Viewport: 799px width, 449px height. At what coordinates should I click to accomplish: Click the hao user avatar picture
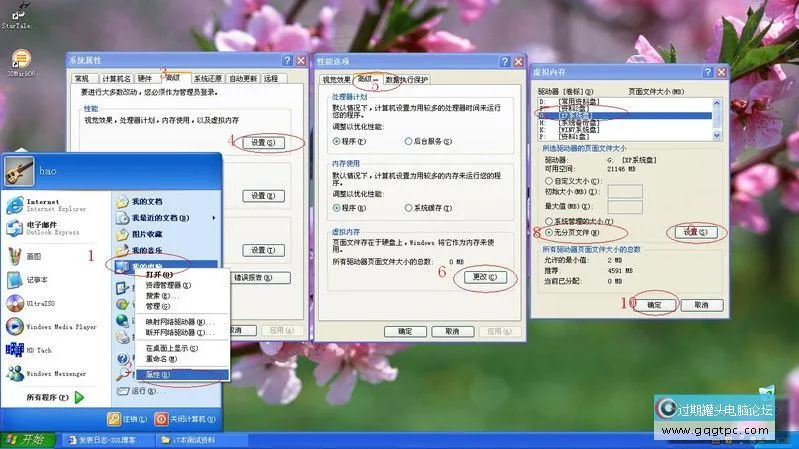tap(19, 171)
